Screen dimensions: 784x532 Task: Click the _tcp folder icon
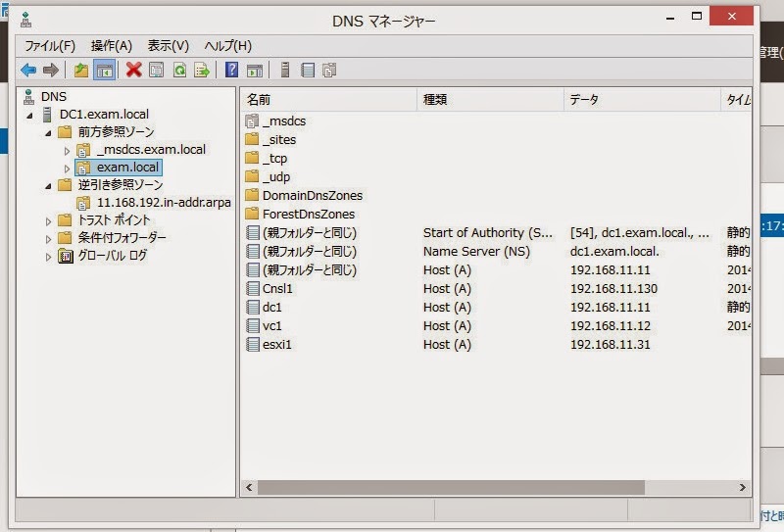tap(253, 158)
